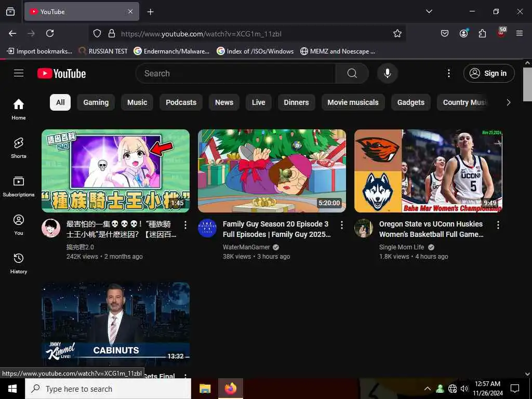Open YouTube settings three-dot menu
The height and width of the screenshot is (399, 532).
(448, 73)
